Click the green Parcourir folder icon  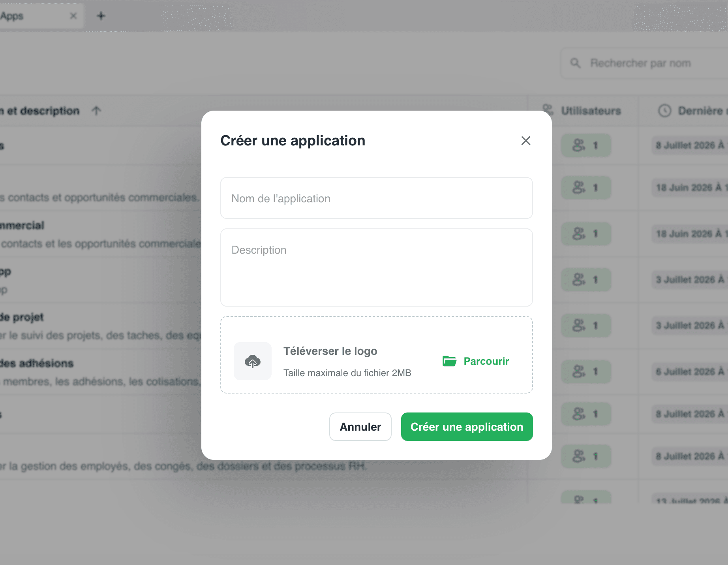click(449, 361)
